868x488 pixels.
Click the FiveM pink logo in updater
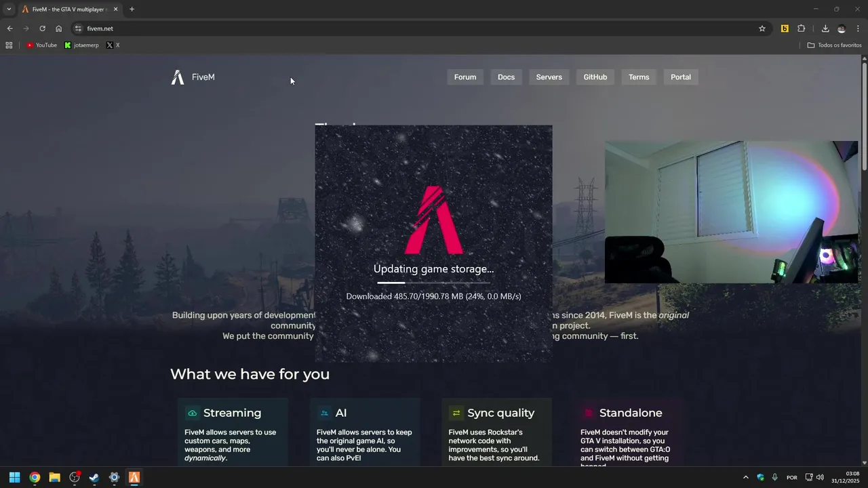pos(434,220)
